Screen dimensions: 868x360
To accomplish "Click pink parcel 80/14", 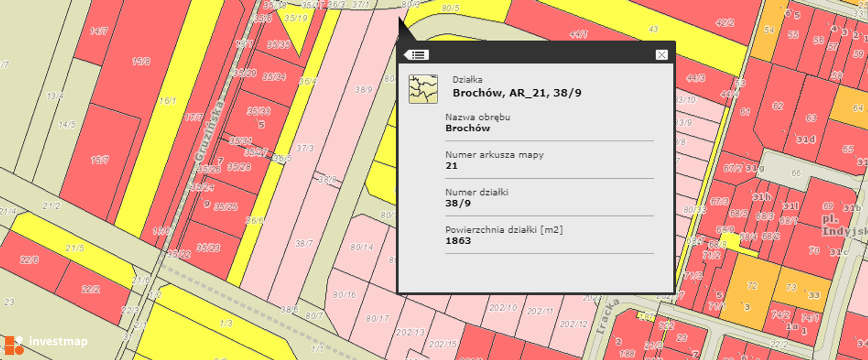I will (362, 247).
